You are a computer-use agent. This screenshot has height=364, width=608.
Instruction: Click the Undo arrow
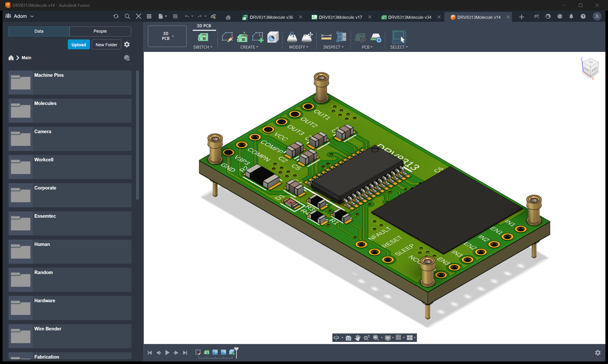click(x=187, y=16)
